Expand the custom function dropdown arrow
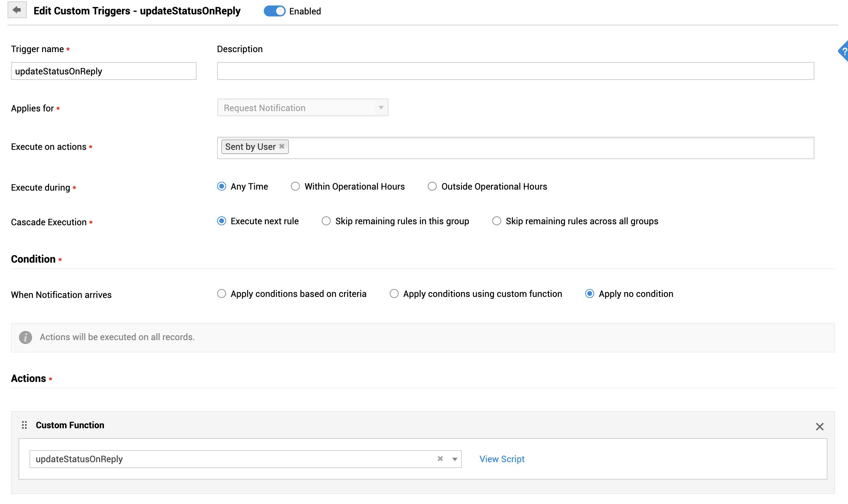Viewport: 848px width, 504px height. [455, 459]
